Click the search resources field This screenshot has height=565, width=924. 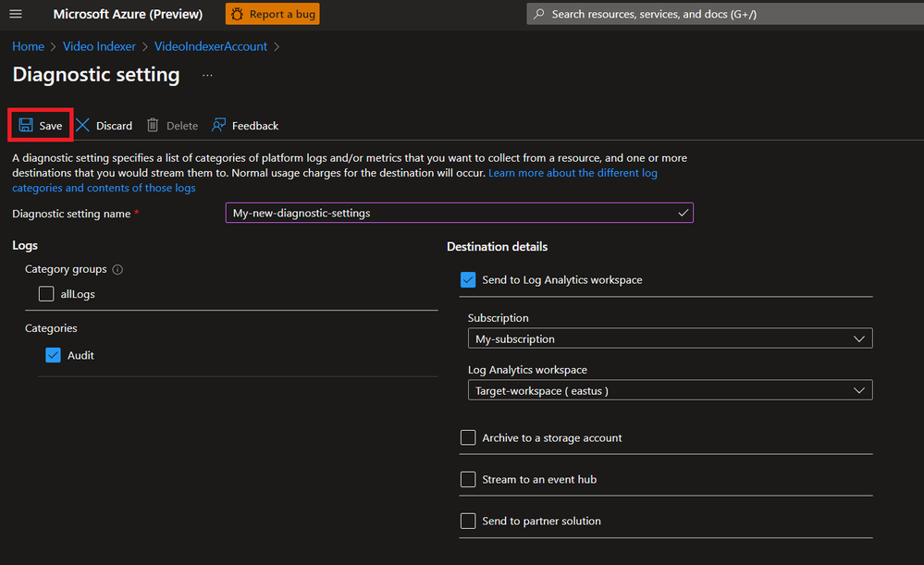725,14
